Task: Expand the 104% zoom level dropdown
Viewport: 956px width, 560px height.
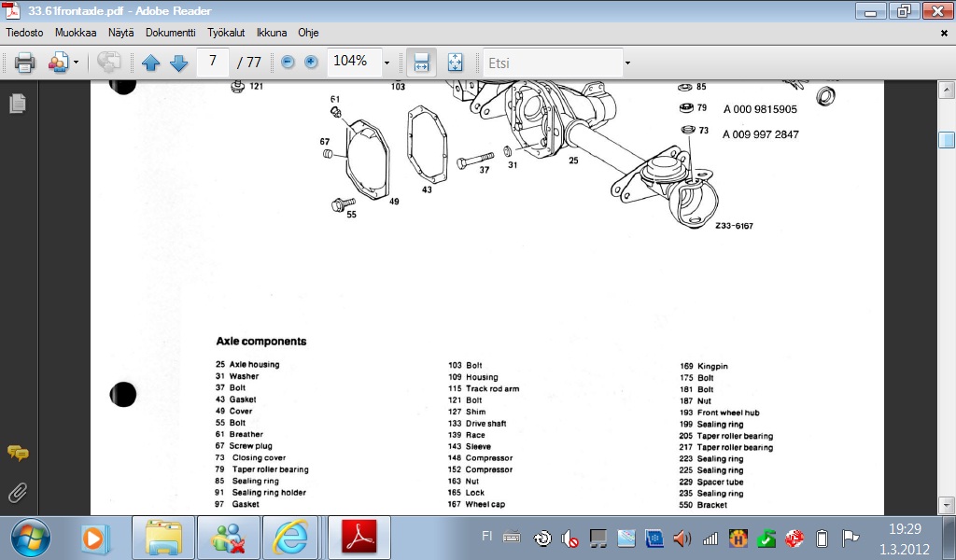Action: pos(386,63)
